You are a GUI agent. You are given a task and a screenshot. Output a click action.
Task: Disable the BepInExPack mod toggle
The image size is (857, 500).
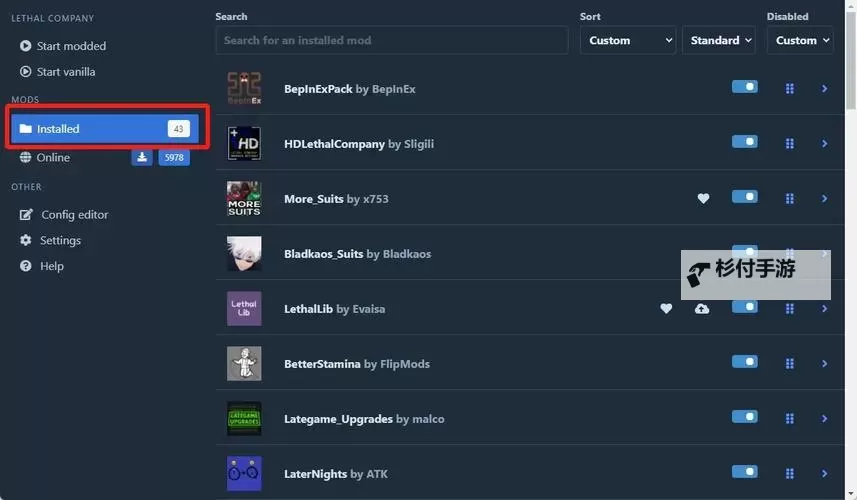pyautogui.click(x=744, y=87)
